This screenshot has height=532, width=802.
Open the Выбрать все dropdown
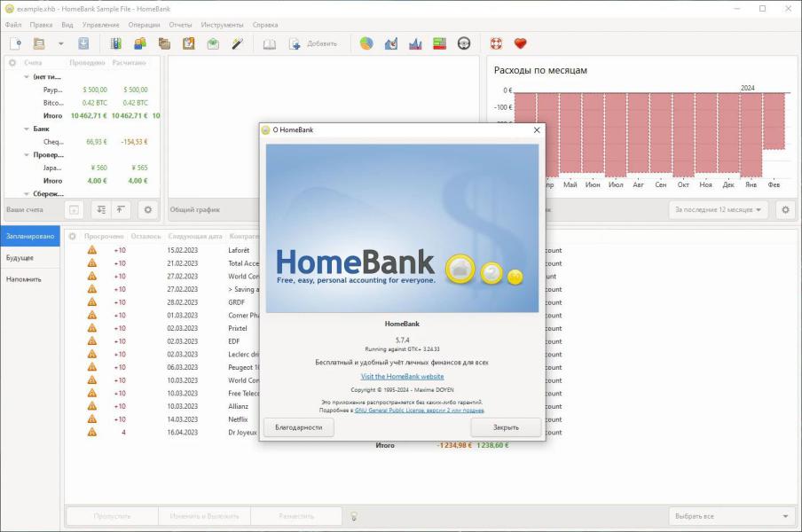(x=731, y=516)
